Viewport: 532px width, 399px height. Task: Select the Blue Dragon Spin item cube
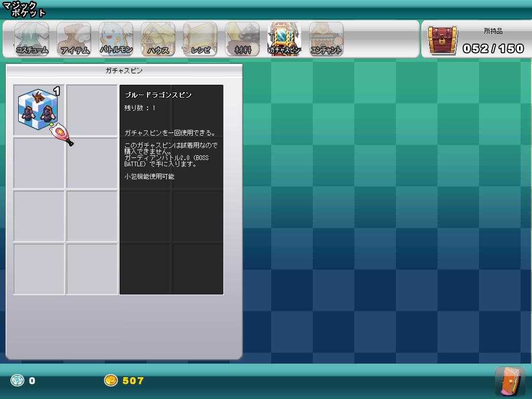38,109
